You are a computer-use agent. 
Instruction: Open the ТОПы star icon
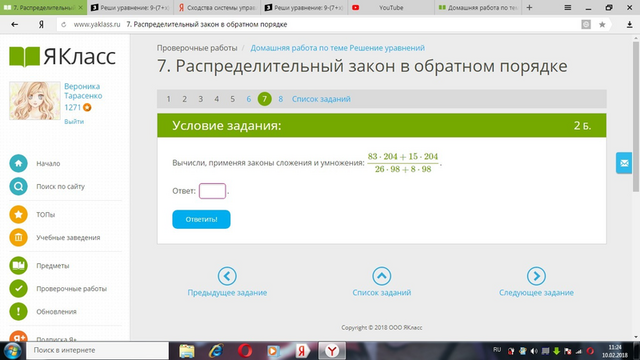click(18, 214)
